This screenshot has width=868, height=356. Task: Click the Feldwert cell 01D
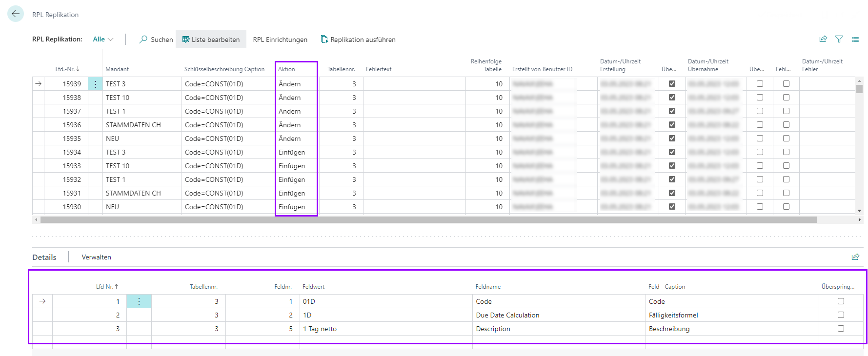(x=386, y=301)
